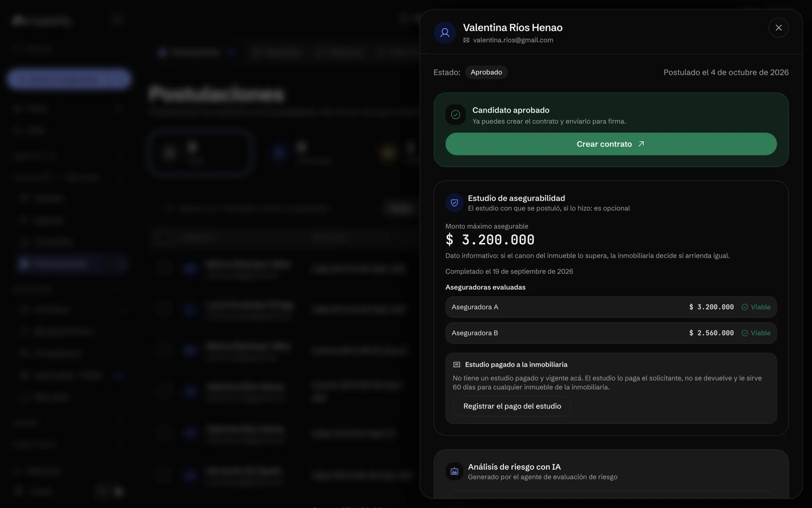Click the Estudio de asegurabilidad heading

(x=516, y=198)
